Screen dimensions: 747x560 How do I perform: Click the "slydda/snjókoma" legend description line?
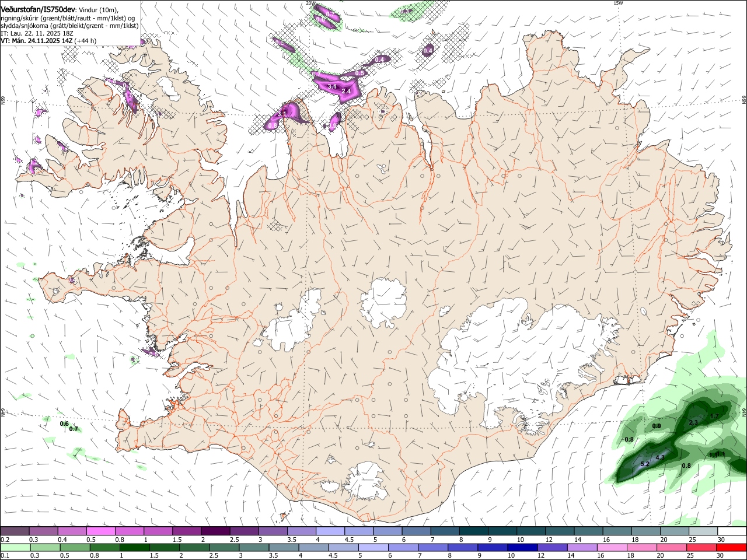point(69,26)
